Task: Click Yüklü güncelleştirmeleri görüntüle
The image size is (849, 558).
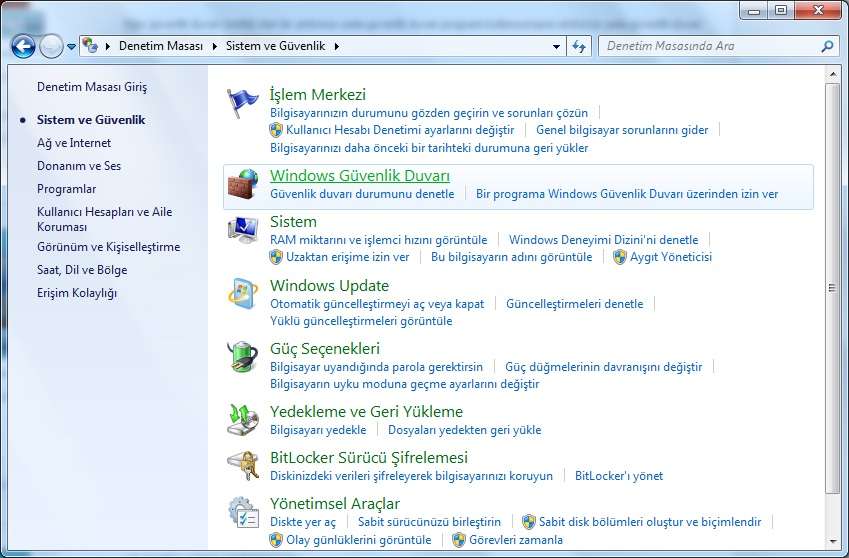Action: (361, 321)
